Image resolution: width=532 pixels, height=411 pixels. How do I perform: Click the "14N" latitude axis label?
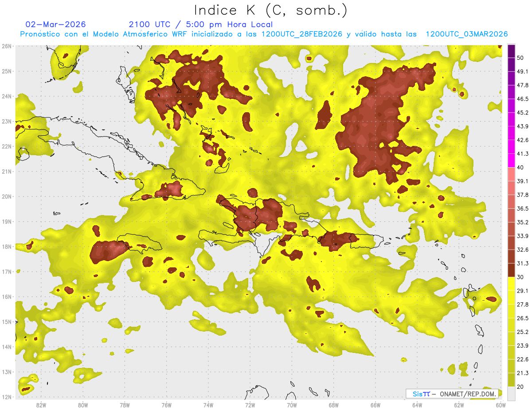(6, 347)
